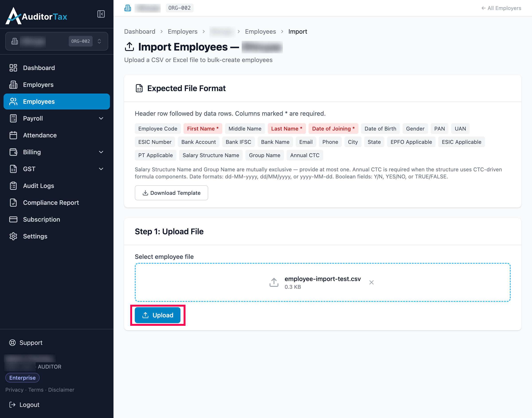Viewport: 532px width, 418px height.
Task: Open Dashboard in the sidebar
Action: pos(57,68)
